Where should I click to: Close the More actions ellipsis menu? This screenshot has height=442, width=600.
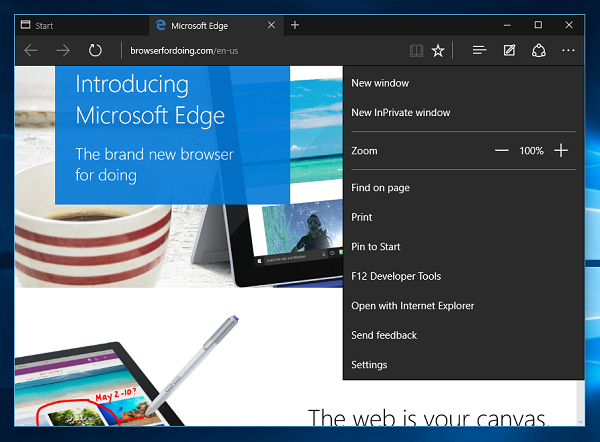568,50
